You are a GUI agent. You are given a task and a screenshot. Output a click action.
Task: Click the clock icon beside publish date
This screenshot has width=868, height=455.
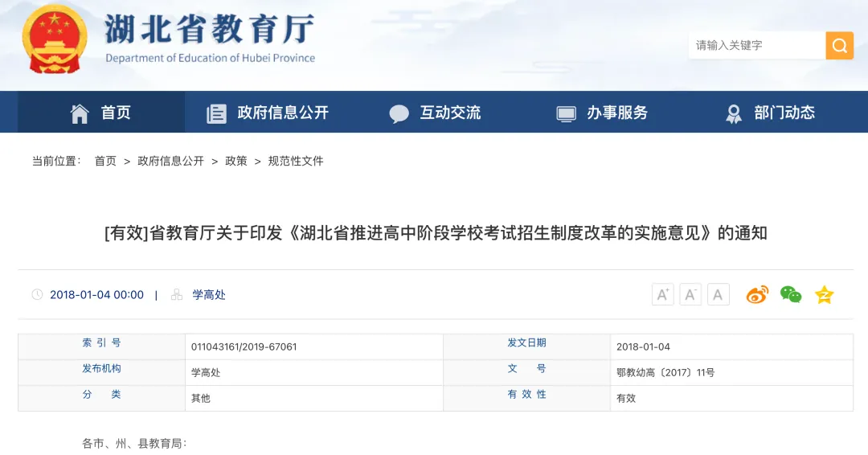click(x=37, y=294)
